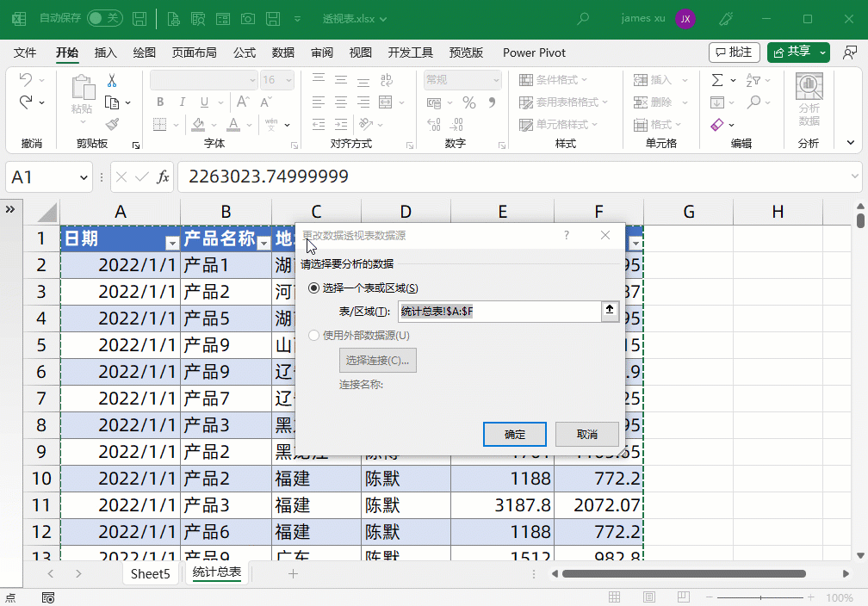This screenshot has height=606, width=868.
Task: Select the 选择一个表或区域 radio button
Action: pyautogui.click(x=313, y=288)
